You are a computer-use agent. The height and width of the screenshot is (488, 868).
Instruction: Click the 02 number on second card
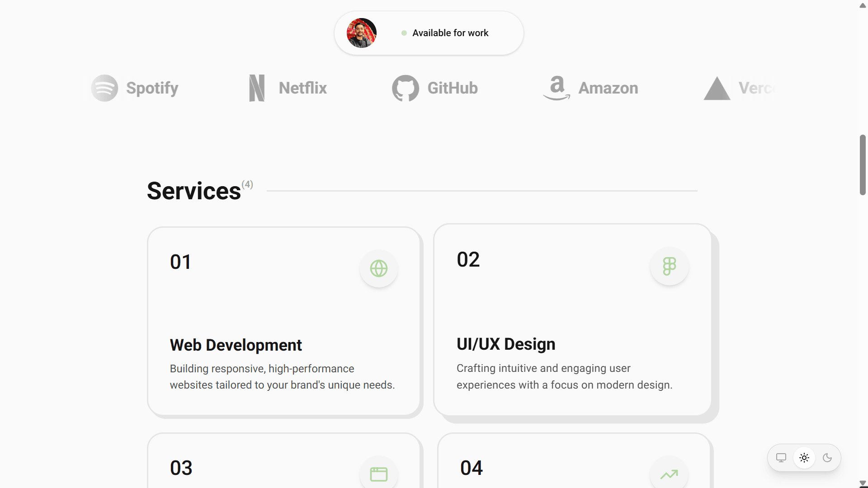click(x=468, y=260)
